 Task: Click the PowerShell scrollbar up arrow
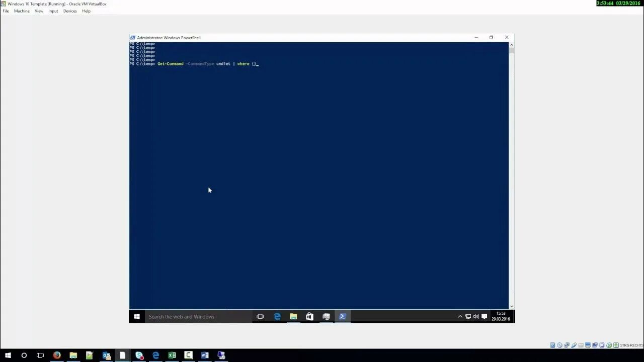[x=511, y=44]
